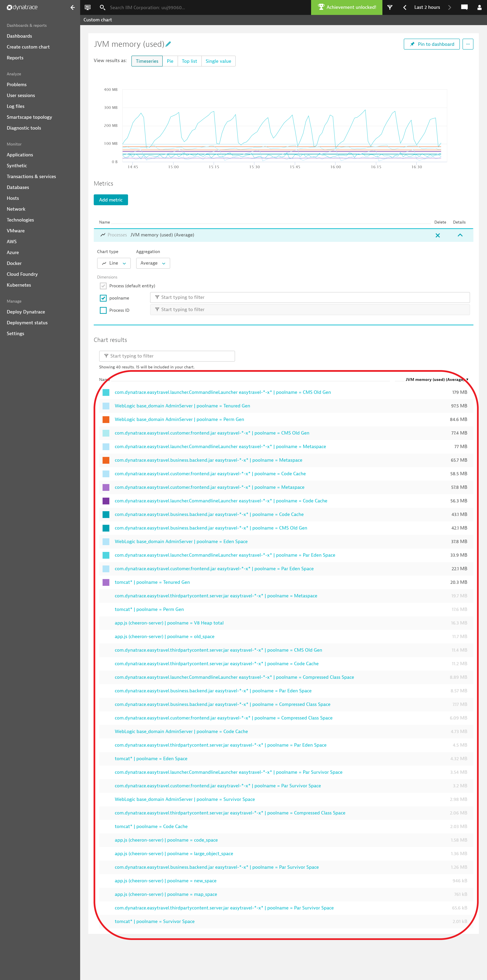The image size is (487, 980).
Task: Collapse the sidebar with the back arrow
Action: (x=72, y=7)
